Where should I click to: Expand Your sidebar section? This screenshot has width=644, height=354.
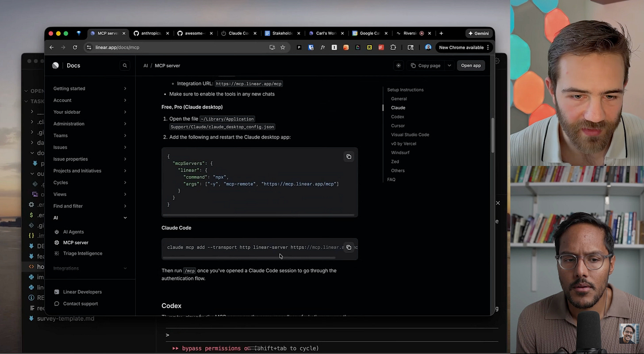pos(90,112)
